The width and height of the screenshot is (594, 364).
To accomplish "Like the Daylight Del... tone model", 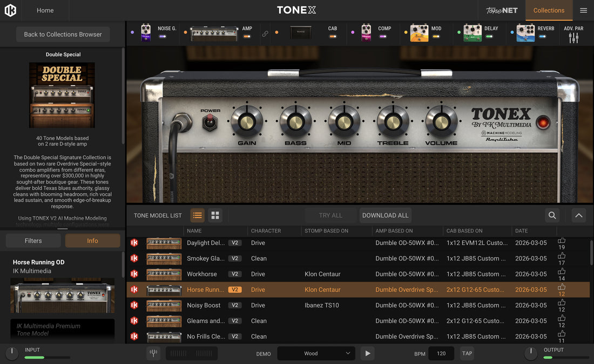I will [562, 241].
